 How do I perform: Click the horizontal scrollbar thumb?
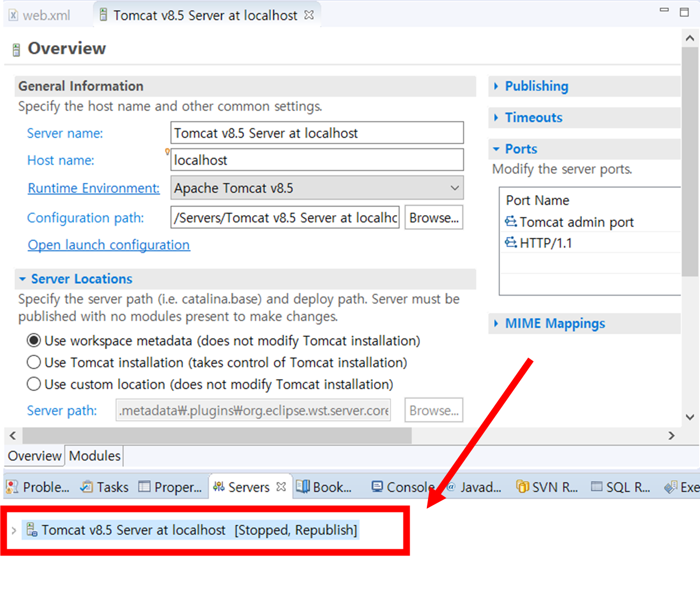tap(217, 436)
